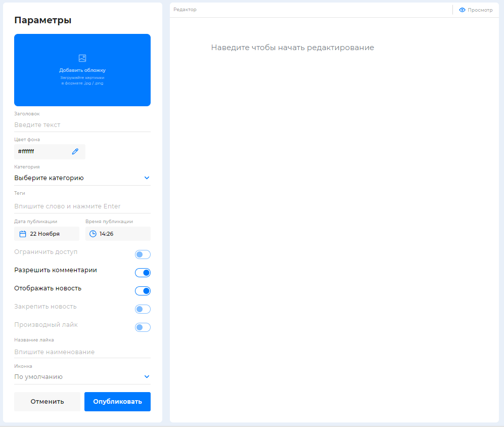Disable the Разрешить комментарии switch
Screen dimensions: 504x427
143,273
